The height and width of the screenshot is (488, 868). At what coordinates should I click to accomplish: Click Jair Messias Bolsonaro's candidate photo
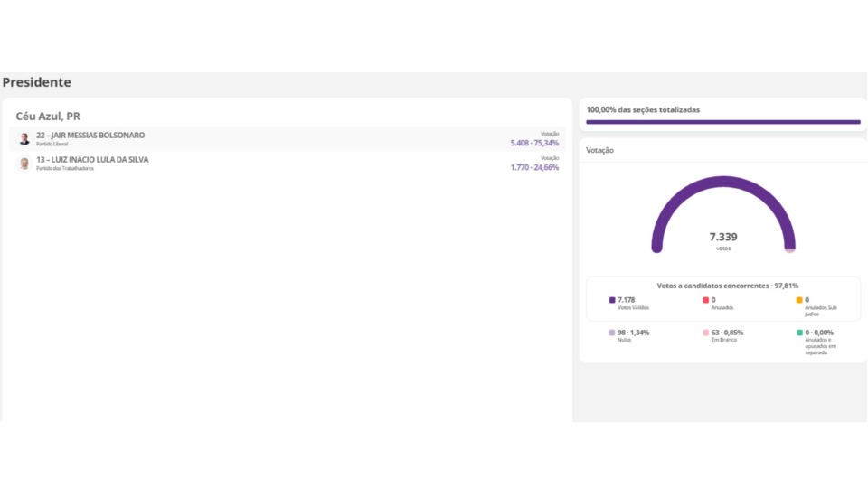pyautogui.click(x=24, y=139)
